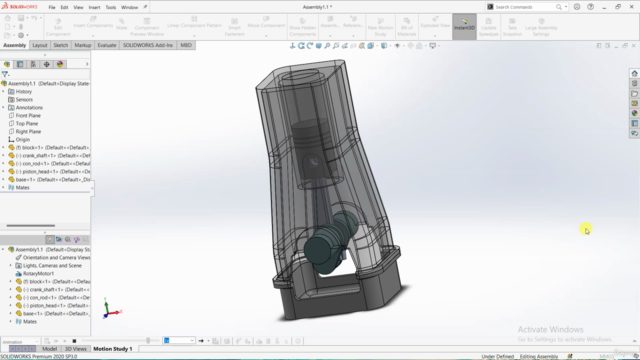Open the DimXpertManager crosshair tab
Viewport: 640px width, 360px height.
(x=47, y=64)
